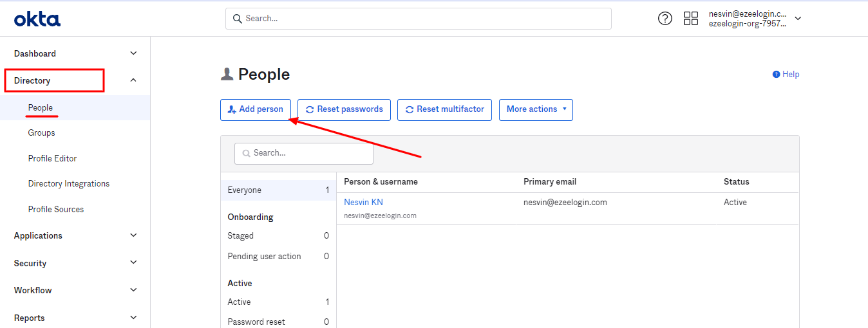
Task: Click the Reset multifactor button
Action: point(445,109)
